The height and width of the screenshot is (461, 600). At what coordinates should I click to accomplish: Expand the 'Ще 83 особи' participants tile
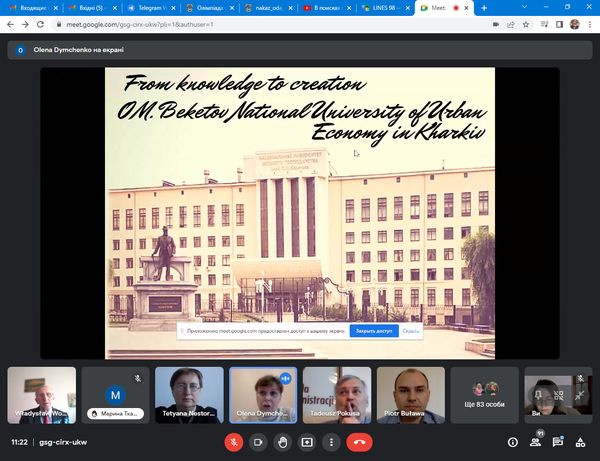[x=485, y=394]
